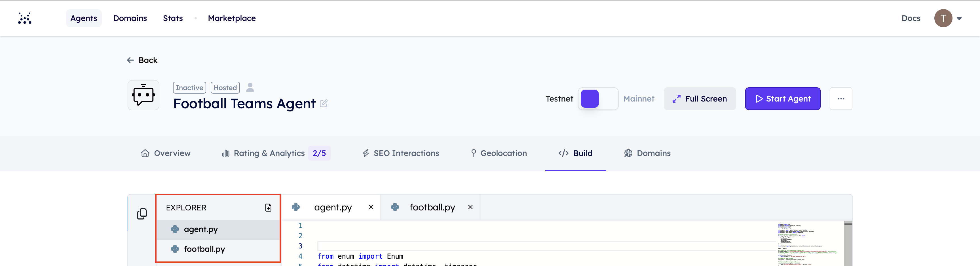Create a new file in Explorer

(x=268, y=207)
